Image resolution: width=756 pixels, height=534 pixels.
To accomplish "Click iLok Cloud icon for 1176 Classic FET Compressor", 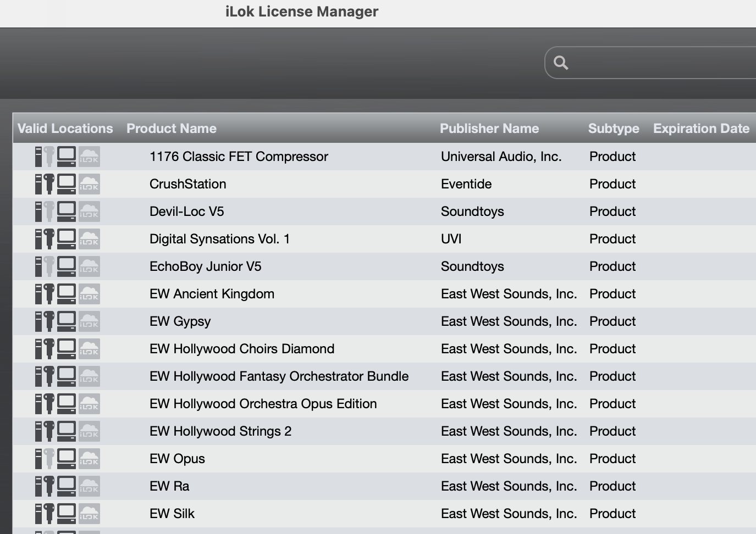I will [x=89, y=157].
